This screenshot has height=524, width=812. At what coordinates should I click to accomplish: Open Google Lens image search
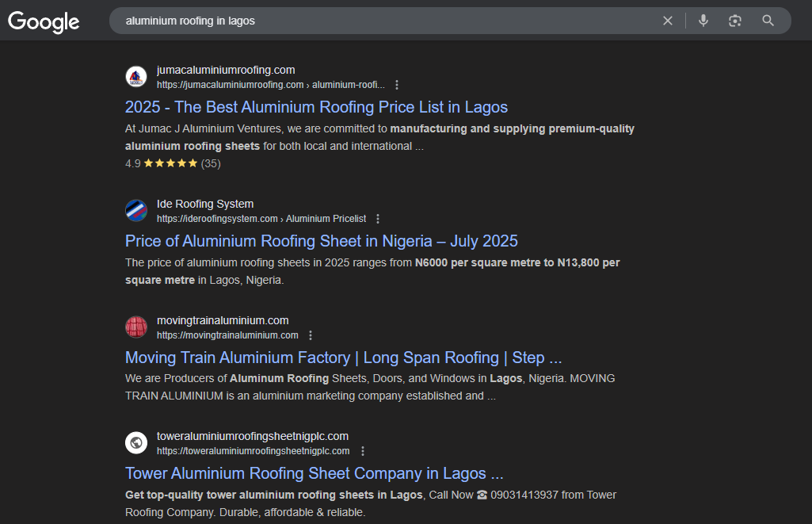click(735, 21)
